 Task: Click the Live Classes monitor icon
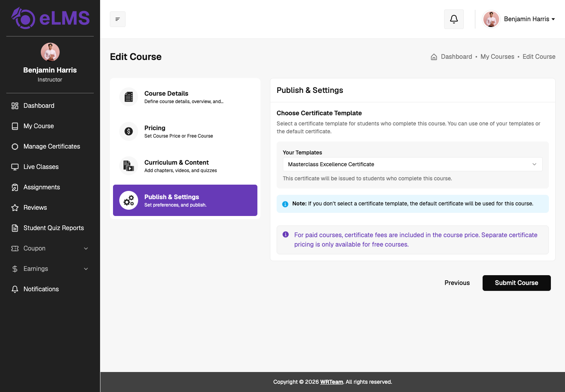coord(15,167)
